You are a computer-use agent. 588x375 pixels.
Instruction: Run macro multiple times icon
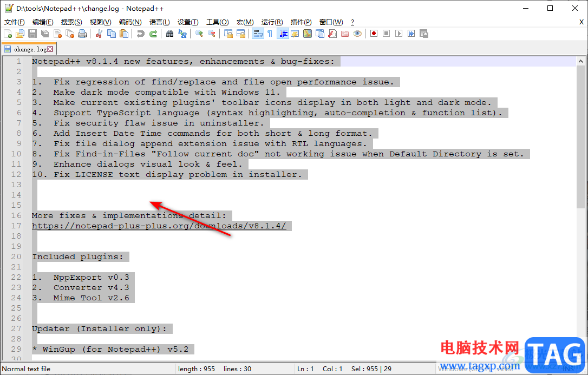tap(411, 34)
